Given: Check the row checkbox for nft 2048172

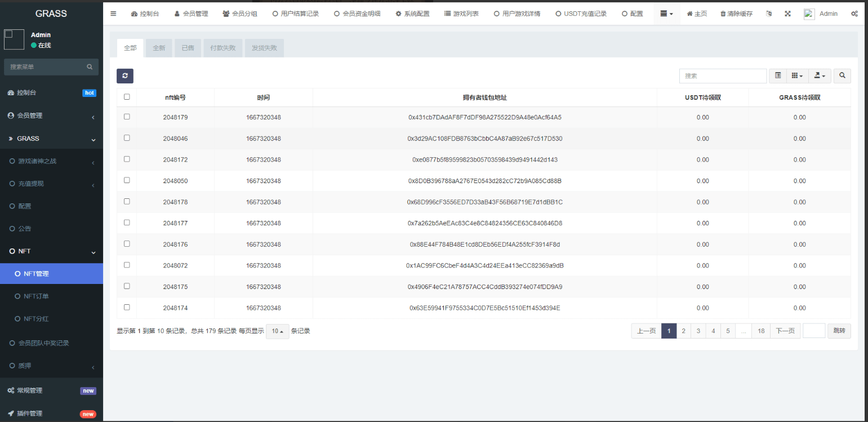Looking at the screenshot, I should point(127,159).
